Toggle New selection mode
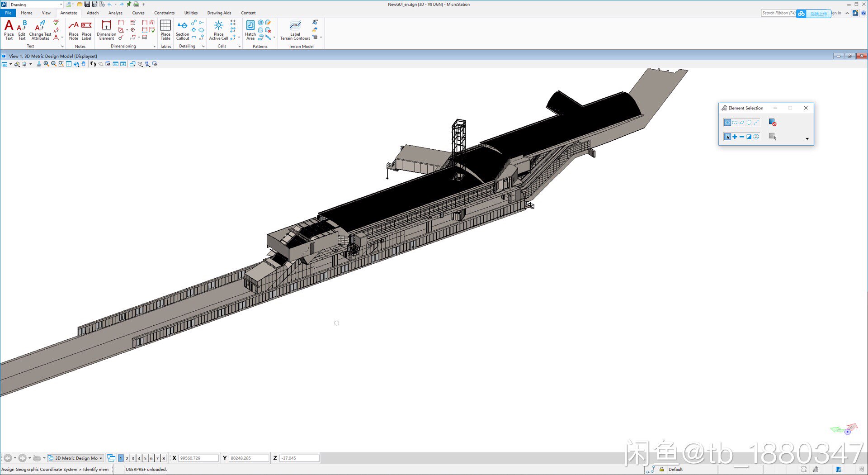 click(727, 137)
